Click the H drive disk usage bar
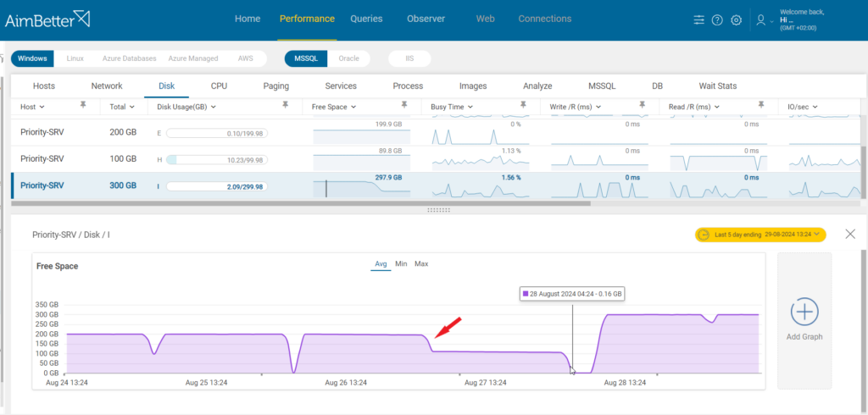This screenshot has width=868, height=415. coord(216,159)
